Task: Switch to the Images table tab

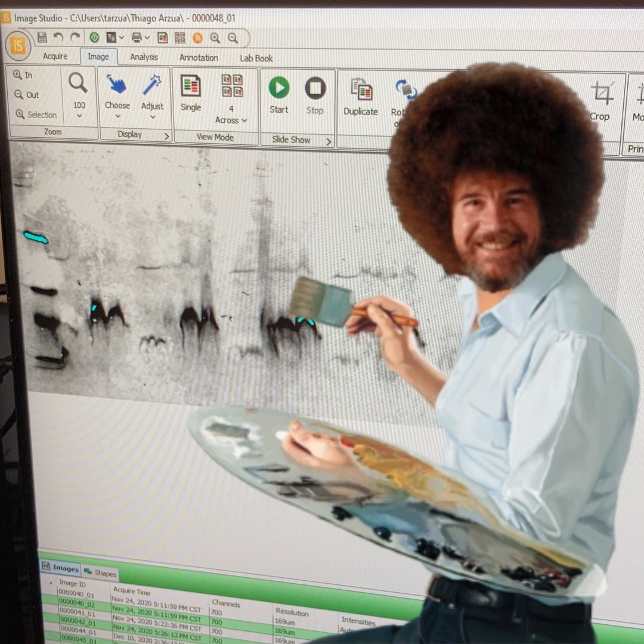Action: [60, 568]
